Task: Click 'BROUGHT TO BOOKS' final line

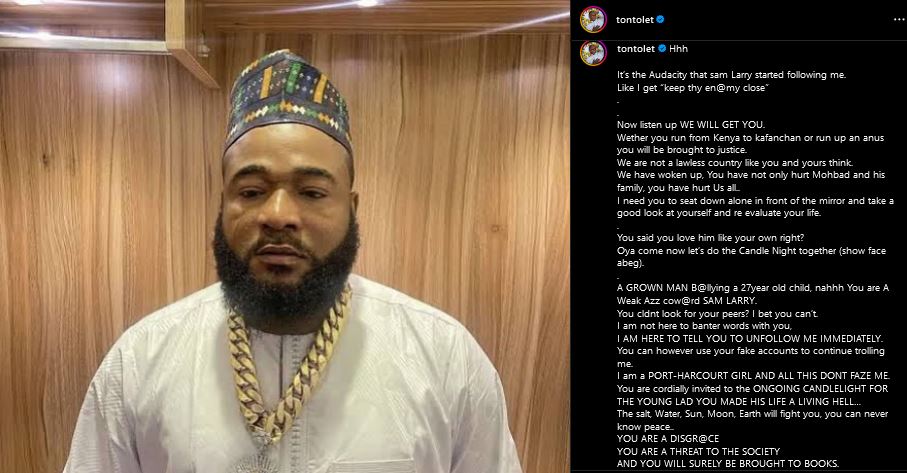Action: [728, 463]
